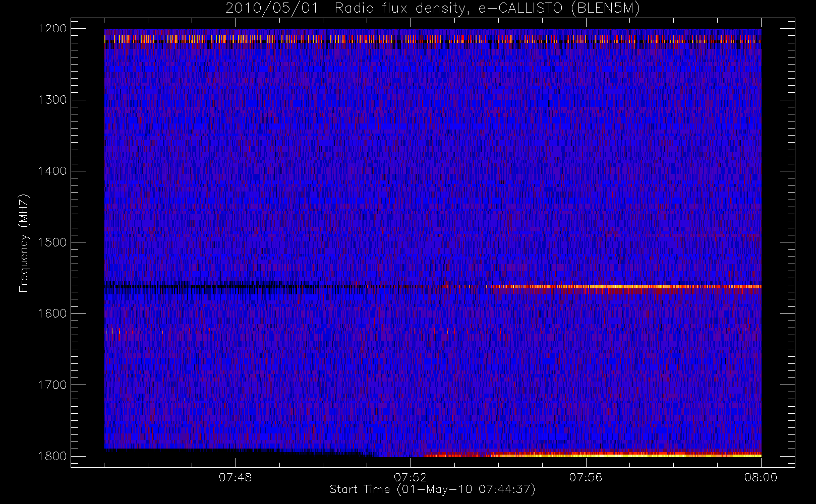Click the 08:00 time tick label
The width and height of the screenshot is (816, 504).
pyautogui.click(x=761, y=477)
